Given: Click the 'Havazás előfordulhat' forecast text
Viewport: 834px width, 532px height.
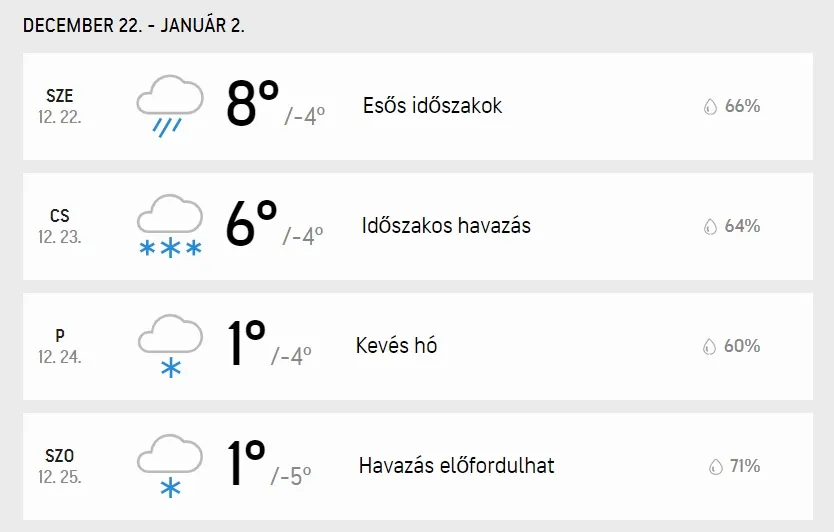Looking at the screenshot, I should click(456, 466).
